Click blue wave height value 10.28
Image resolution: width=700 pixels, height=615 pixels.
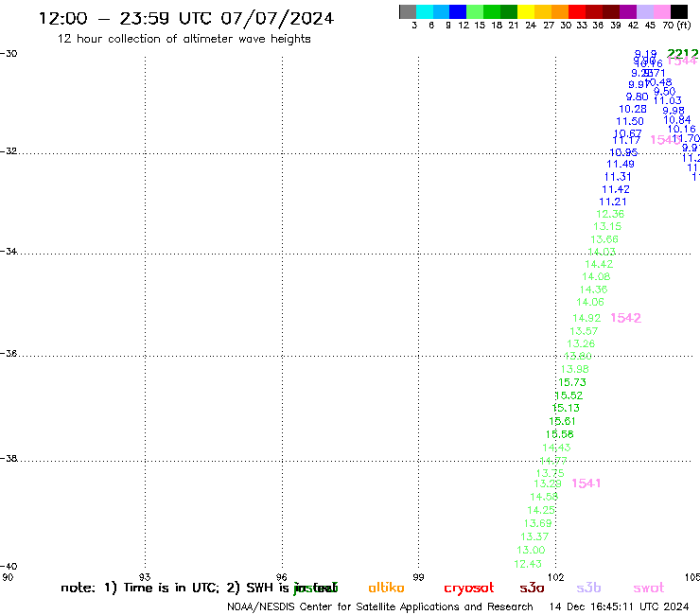pyautogui.click(x=633, y=109)
